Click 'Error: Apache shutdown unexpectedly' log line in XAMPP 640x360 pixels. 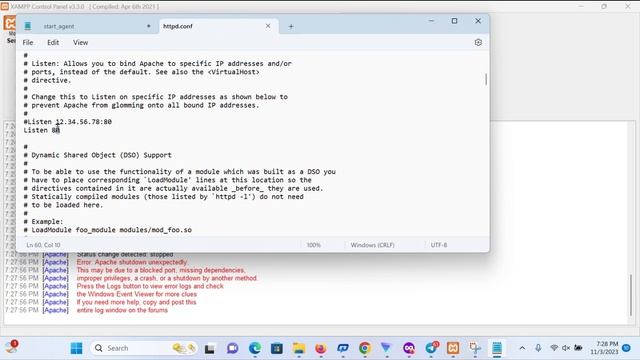click(x=132, y=262)
